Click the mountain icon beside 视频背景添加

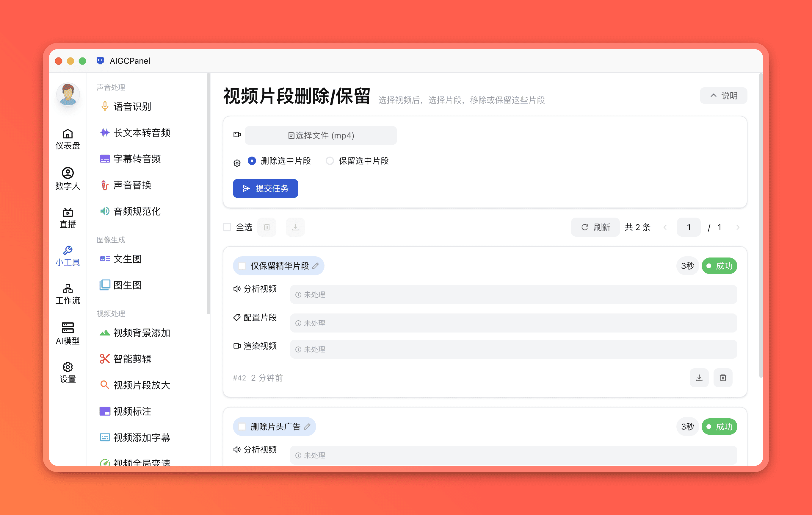pyautogui.click(x=105, y=333)
